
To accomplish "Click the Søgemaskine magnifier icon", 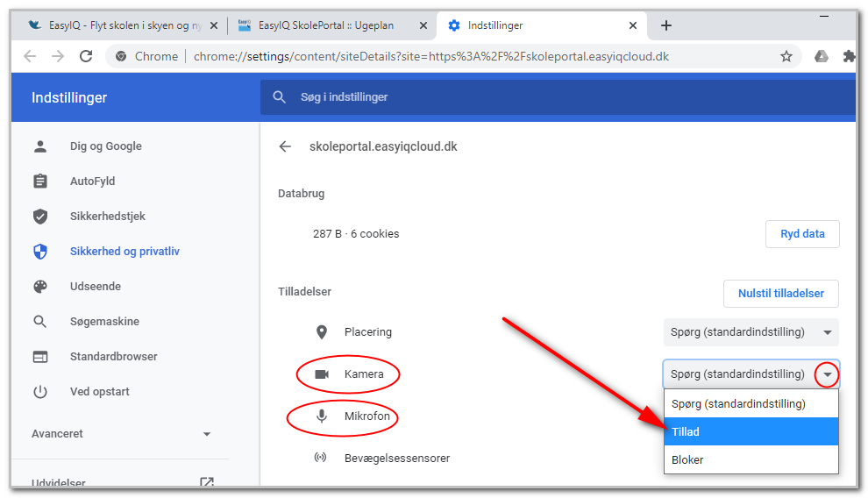I will [39, 322].
